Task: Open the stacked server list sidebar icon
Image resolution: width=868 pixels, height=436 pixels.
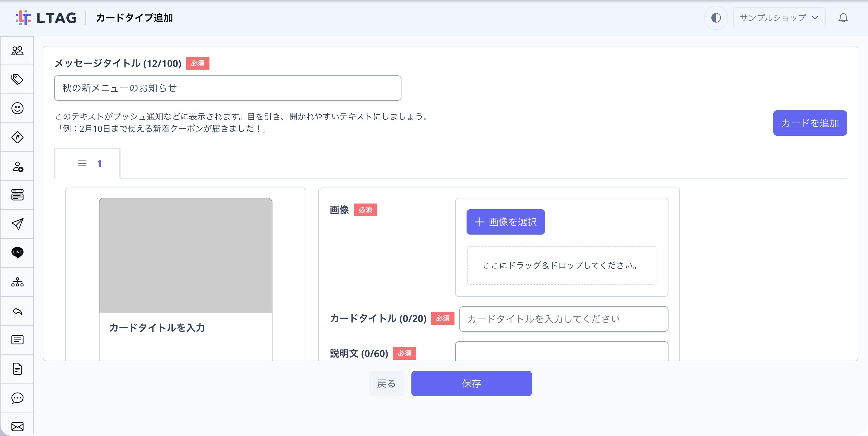Action: click(x=17, y=195)
